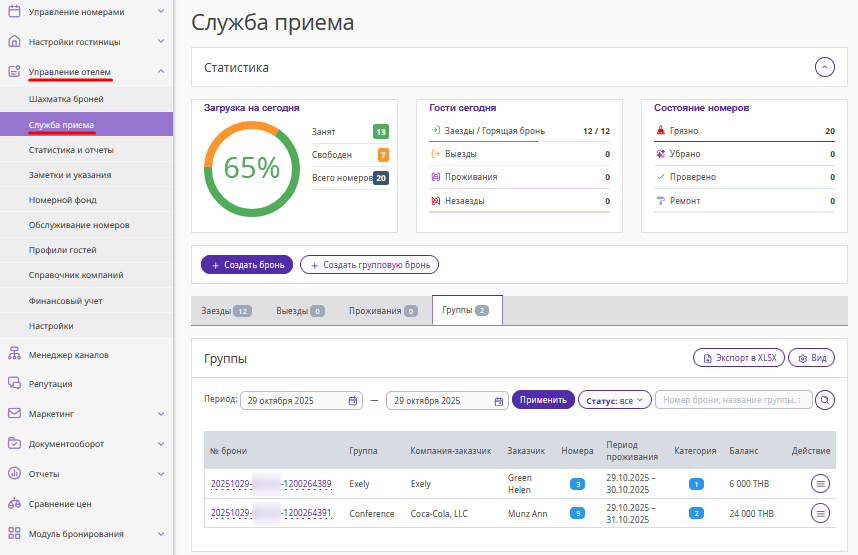Collapse the Управление отелем section
The width and height of the screenshot is (858, 555).
click(160, 71)
